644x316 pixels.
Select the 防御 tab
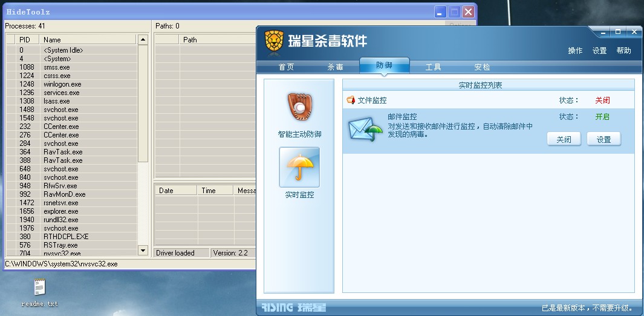click(385, 65)
